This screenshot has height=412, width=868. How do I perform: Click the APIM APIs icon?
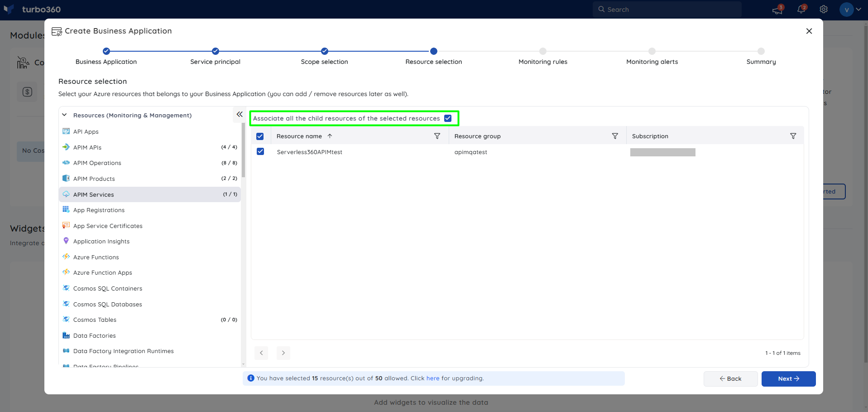pyautogui.click(x=66, y=147)
